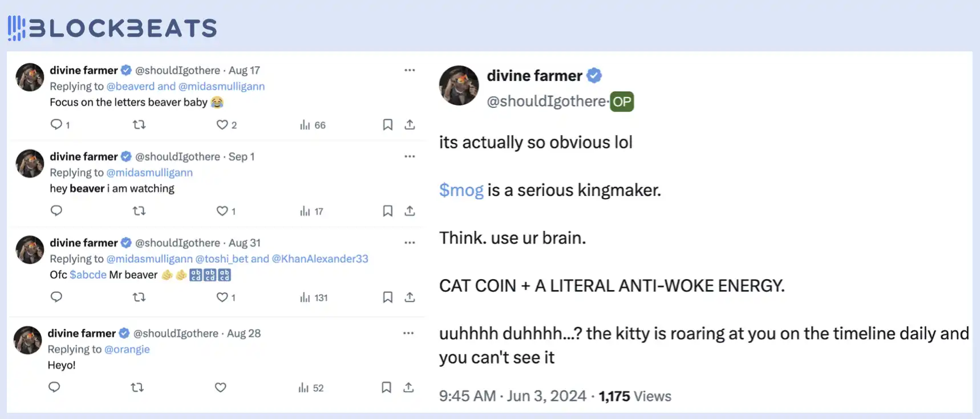Retweet the 'hey beaver i am watching' tweet
The width and height of the screenshot is (980, 419).
pos(139,211)
